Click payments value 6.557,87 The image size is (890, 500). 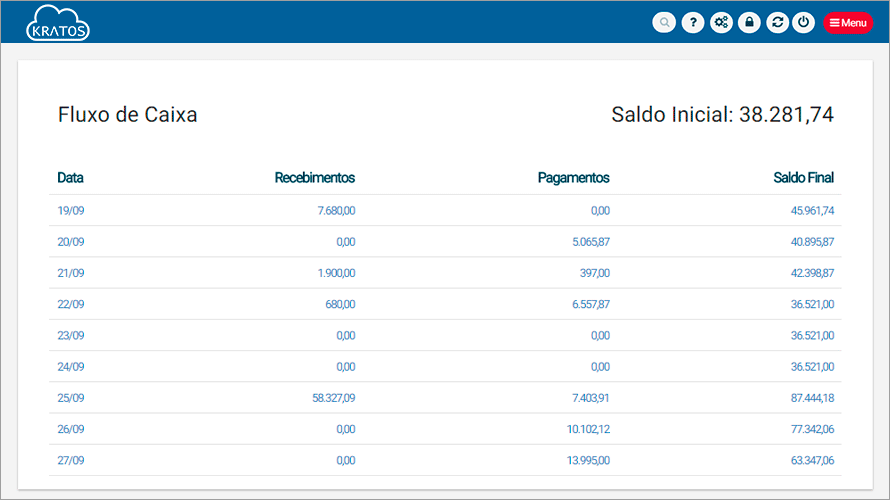click(591, 304)
